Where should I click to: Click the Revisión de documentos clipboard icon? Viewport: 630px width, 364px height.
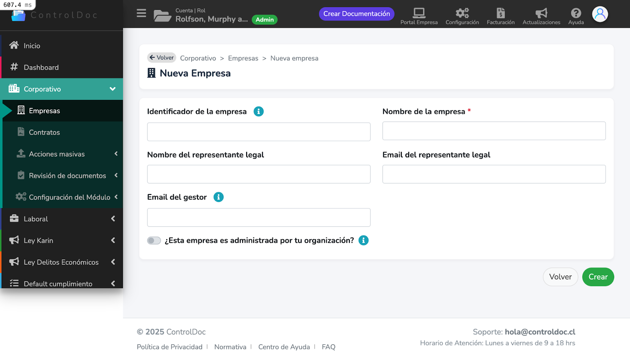(x=21, y=175)
